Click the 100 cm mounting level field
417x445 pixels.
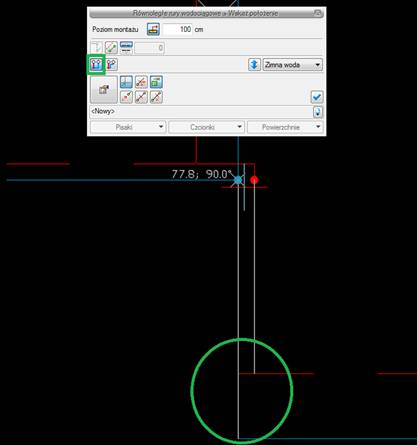(x=177, y=29)
